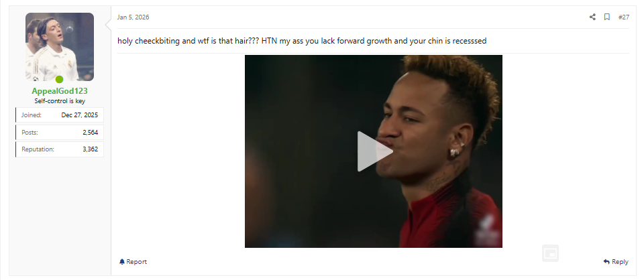
Task: Click the 'Reputation:' label
Action: click(x=38, y=149)
